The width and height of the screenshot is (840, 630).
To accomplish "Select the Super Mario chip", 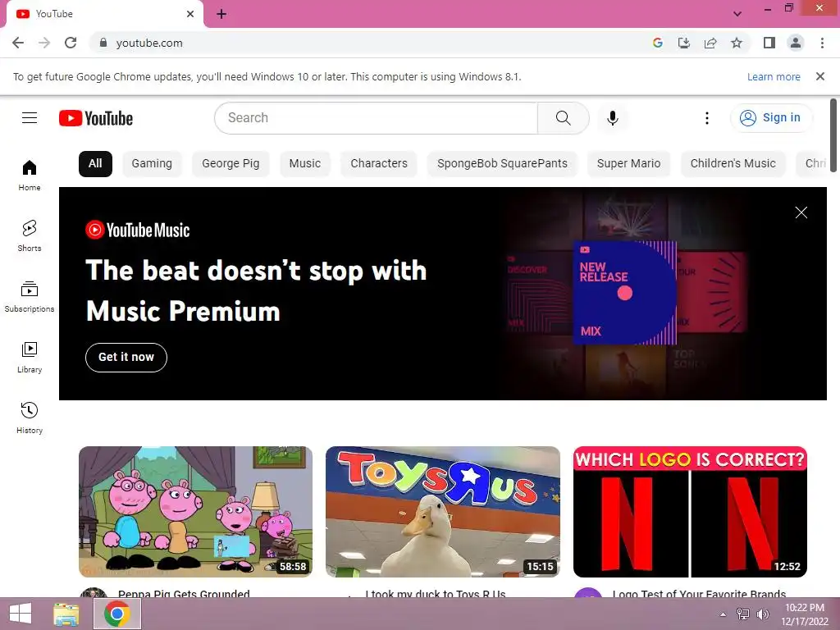I will pyautogui.click(x=629, y=164).
